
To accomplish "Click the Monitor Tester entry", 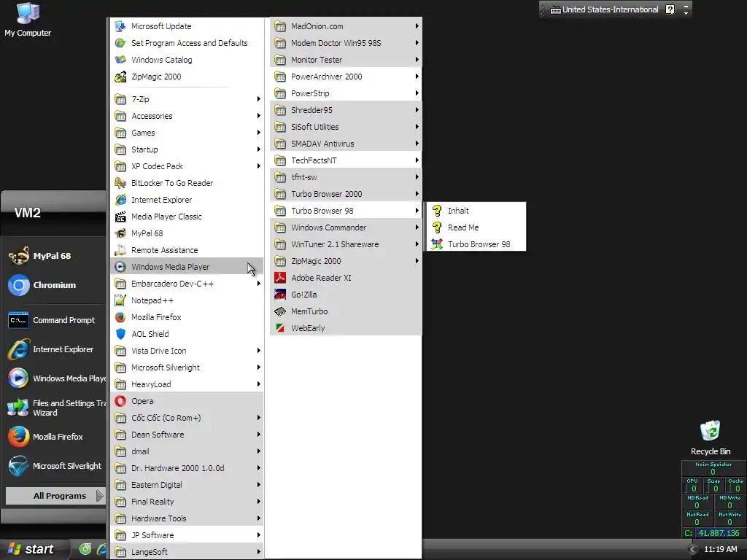I will click(346, 60).
